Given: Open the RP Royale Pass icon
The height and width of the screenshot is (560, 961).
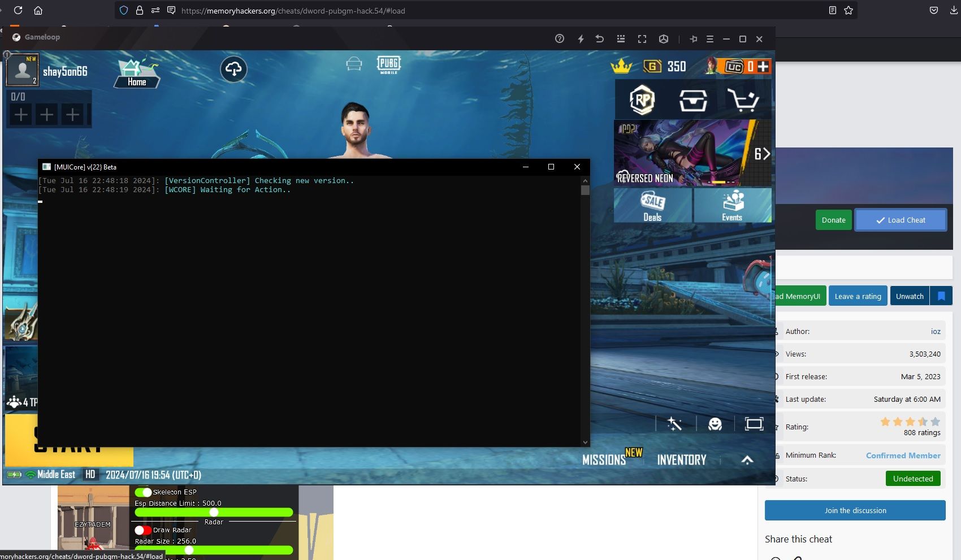Looking at the screenshot, I should coord(642,100).
